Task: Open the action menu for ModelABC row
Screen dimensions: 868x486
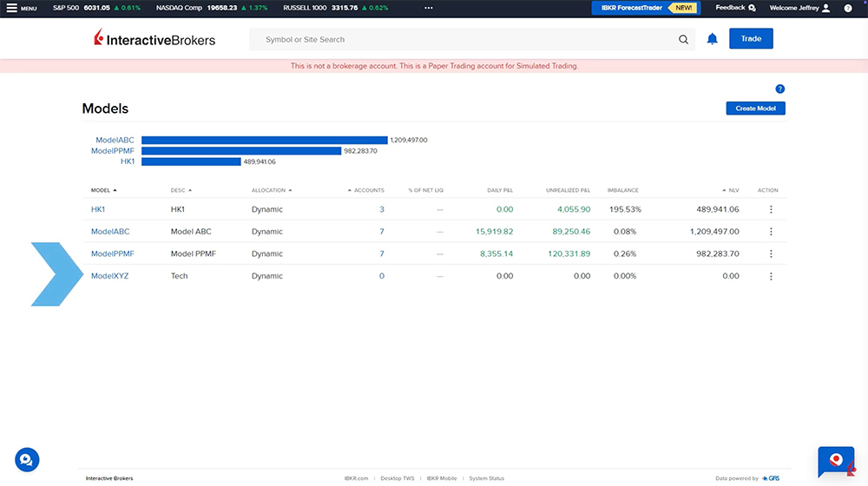Action: click(x=771, y=232)
